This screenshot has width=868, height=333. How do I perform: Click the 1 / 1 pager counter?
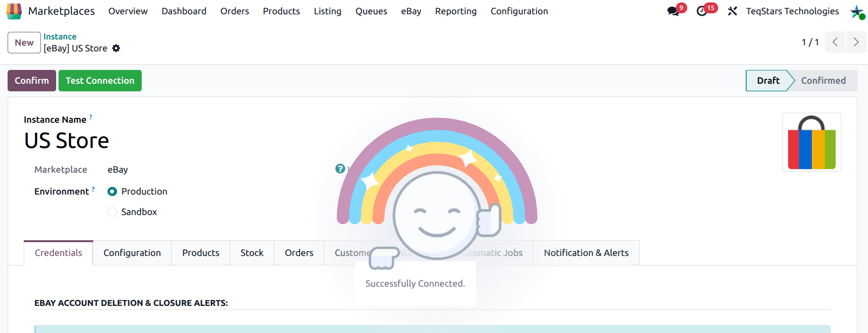point(810,42)
